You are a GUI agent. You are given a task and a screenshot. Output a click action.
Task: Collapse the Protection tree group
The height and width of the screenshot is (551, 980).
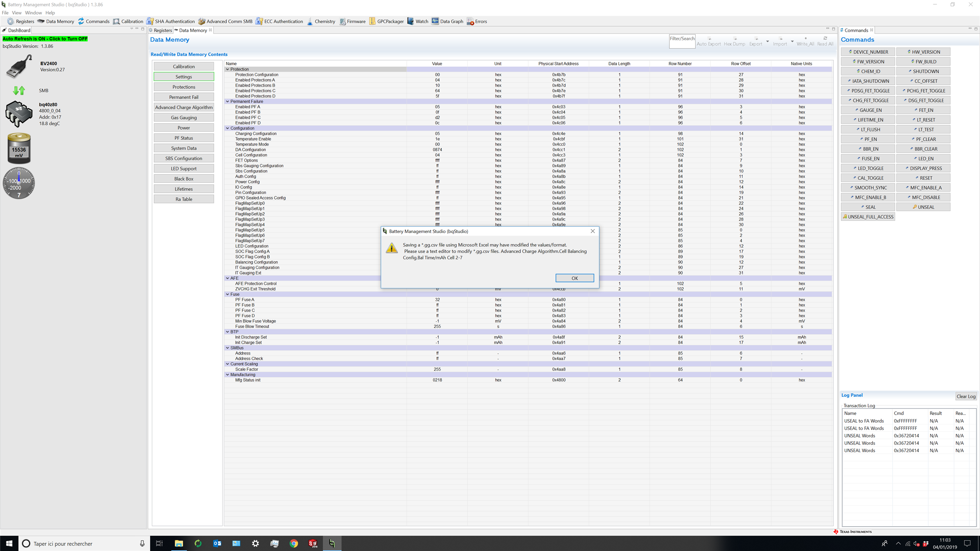click(228, 69)
